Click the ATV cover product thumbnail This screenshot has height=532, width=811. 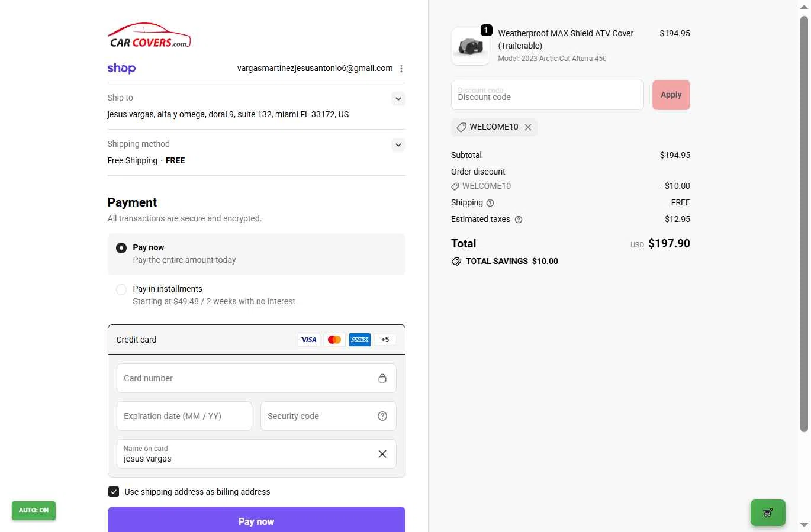point(471,46)
